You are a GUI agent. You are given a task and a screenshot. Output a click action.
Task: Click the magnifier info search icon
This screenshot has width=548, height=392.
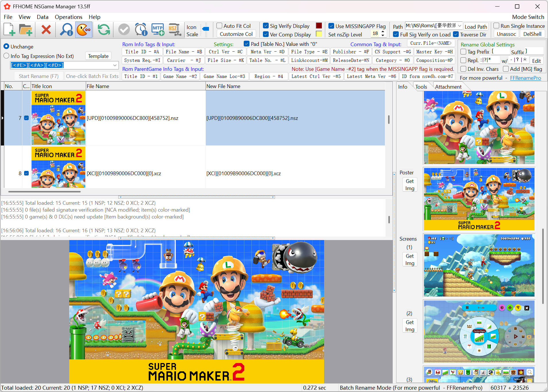click(x=66, y=30)
